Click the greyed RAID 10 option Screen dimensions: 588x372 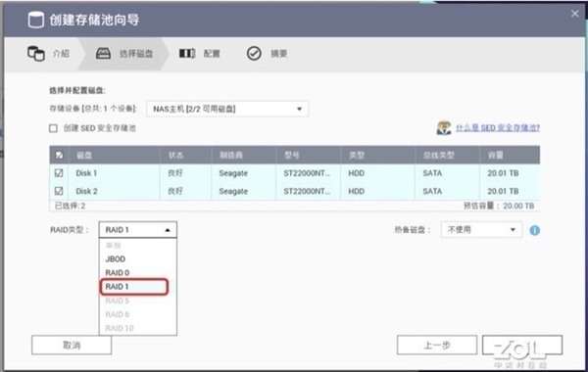tap(120, 328)
